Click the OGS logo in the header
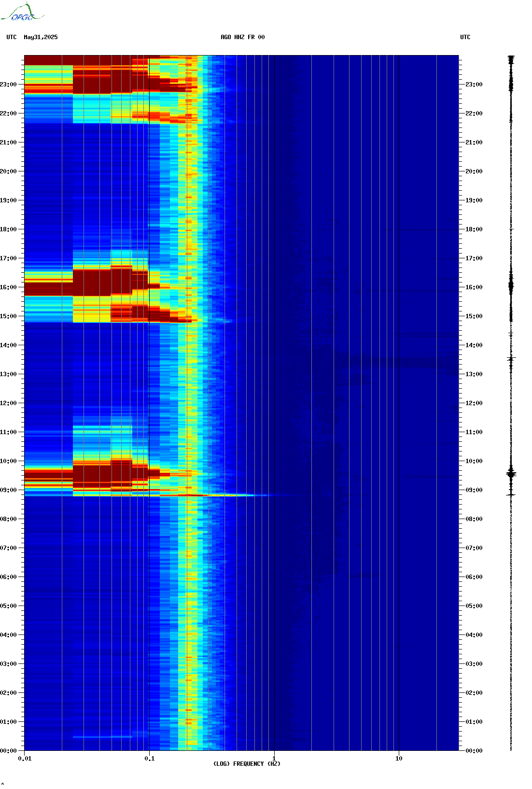Viewport: 532px width, 789px height. (22, 12)
